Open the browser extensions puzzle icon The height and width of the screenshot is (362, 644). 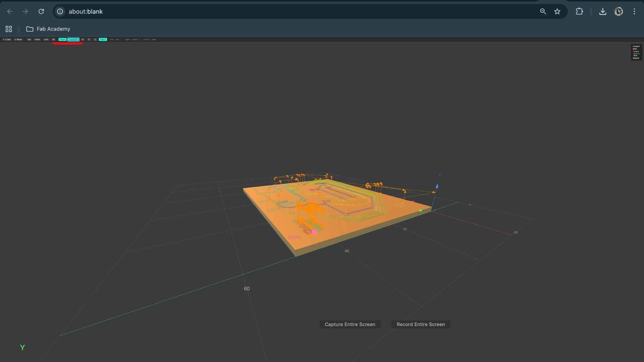[579, 11]
